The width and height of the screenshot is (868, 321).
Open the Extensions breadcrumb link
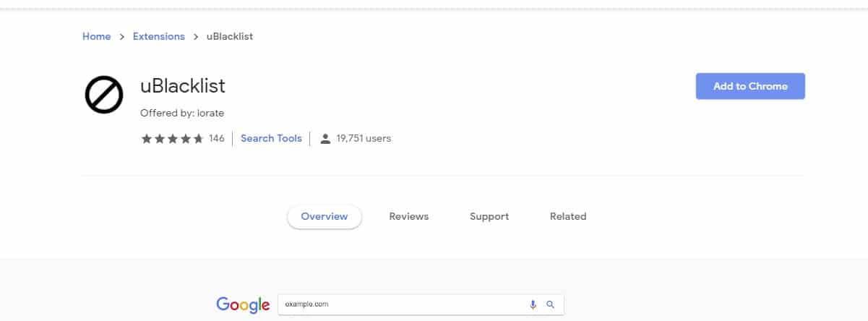pyautogui.click(x=158, y=36)
